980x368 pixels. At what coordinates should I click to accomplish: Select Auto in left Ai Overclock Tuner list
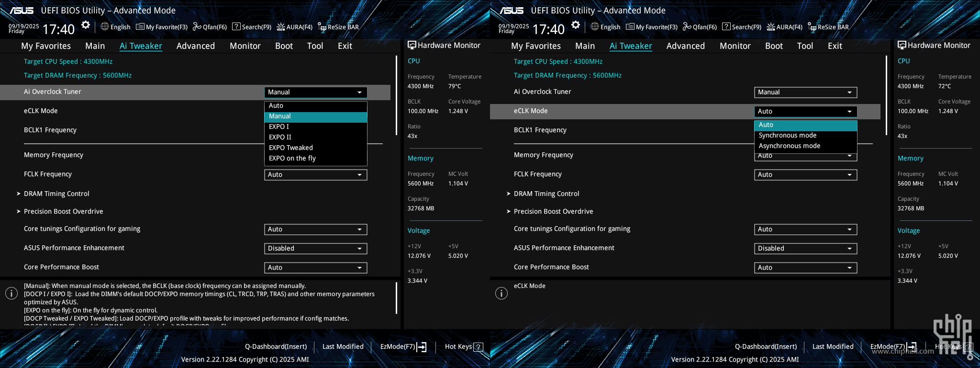click(x=316, y=106)
